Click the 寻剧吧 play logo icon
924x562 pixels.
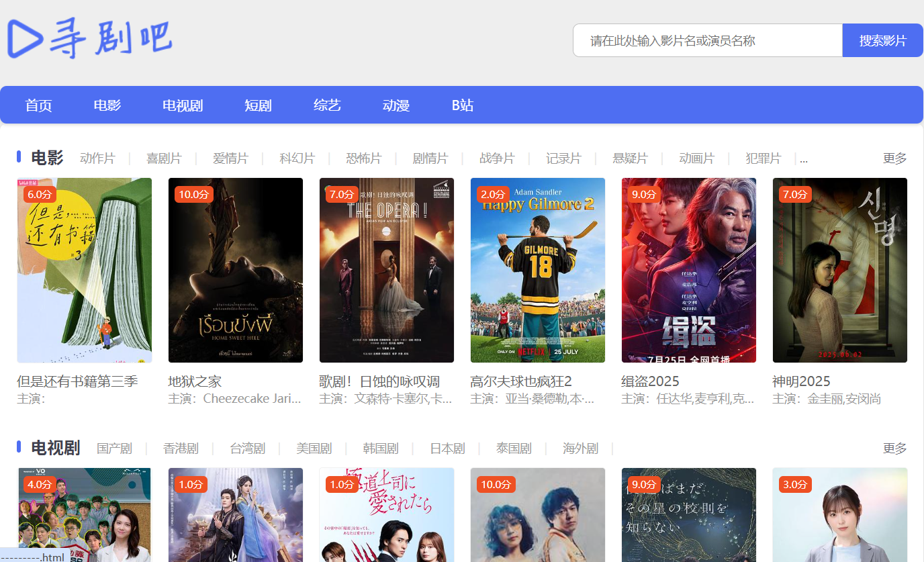25,38
